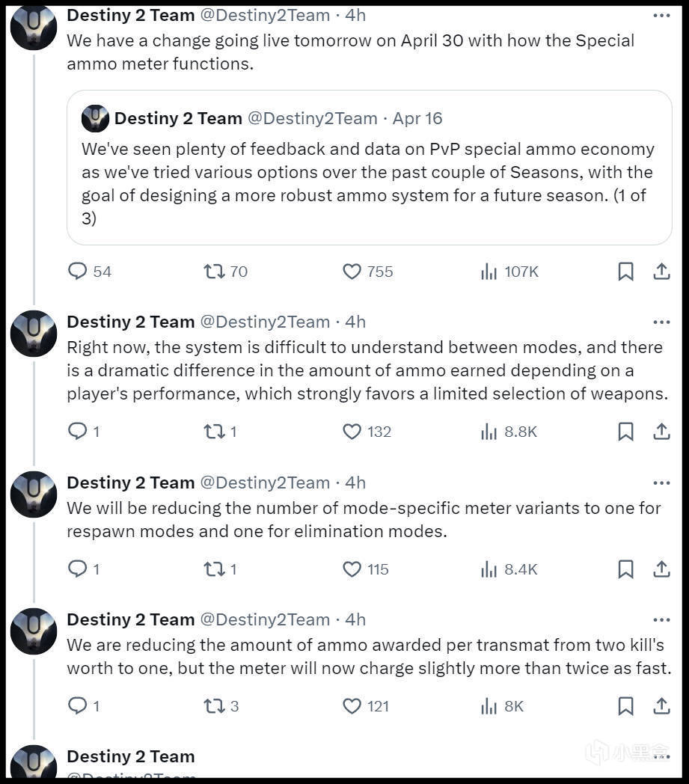Open more options on the transmat ammo tweet

[x=661, y=619]
